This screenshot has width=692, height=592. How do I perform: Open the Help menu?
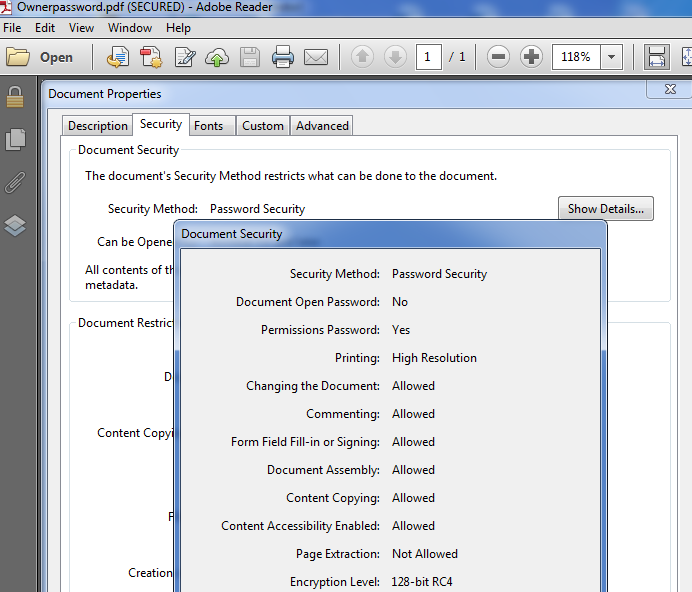178,28
